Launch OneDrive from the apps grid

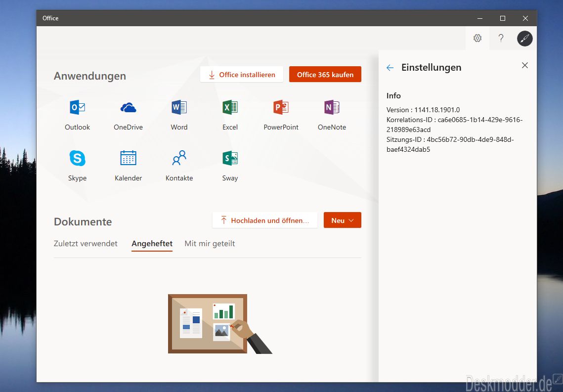point(128,107)
